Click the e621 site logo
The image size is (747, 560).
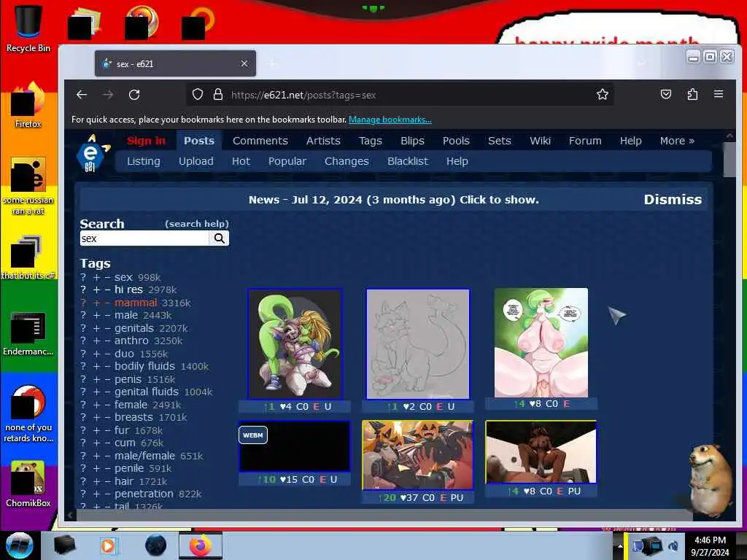(92, 153)
